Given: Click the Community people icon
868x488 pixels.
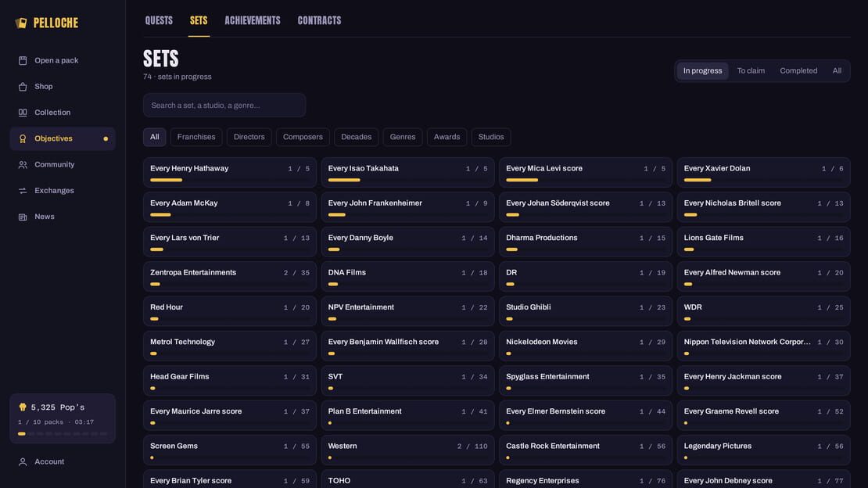Looking at the screenshot, I should pyautogui.click(x=23, y=164).
